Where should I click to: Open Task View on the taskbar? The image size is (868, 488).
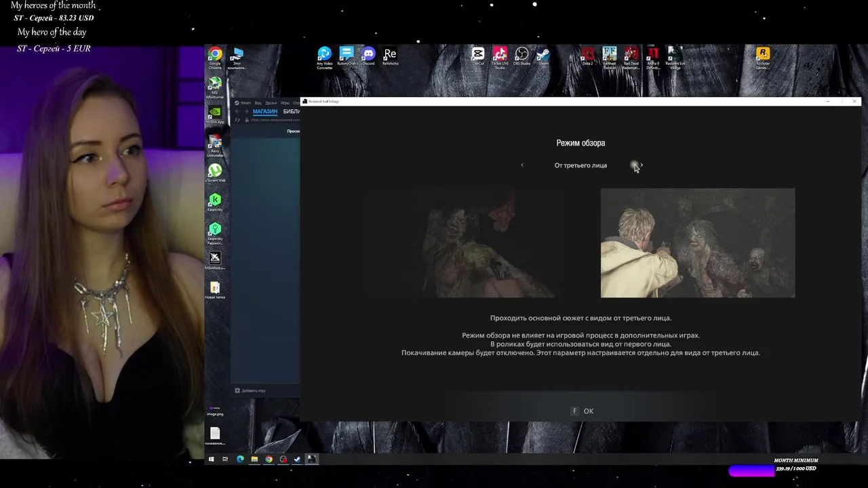(225, 459)
